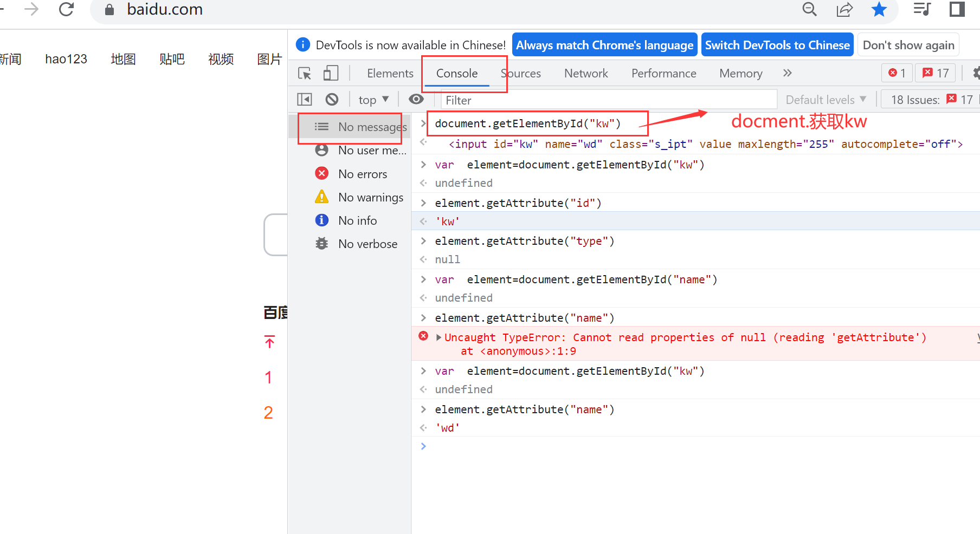Click the console Filter input field
This screenshot has width=980, height=534.
(607, 100)
